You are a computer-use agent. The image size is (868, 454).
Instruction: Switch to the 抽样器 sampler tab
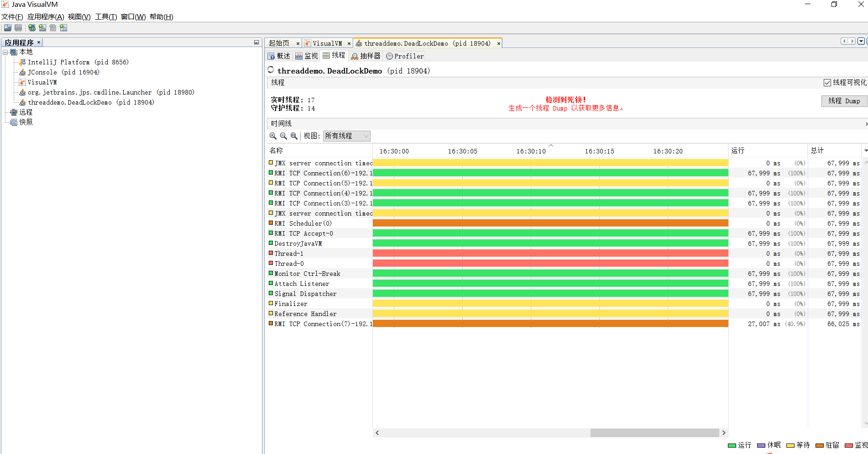(366, 56)
